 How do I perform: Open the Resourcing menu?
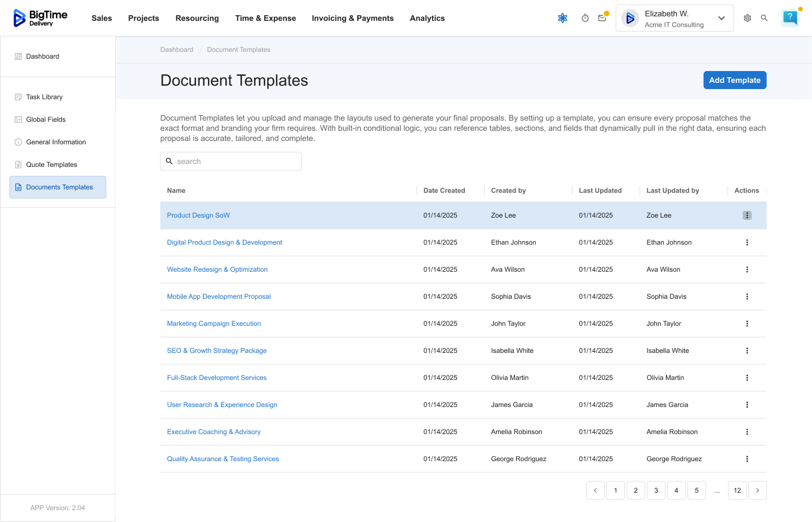[x=197, y=18]
